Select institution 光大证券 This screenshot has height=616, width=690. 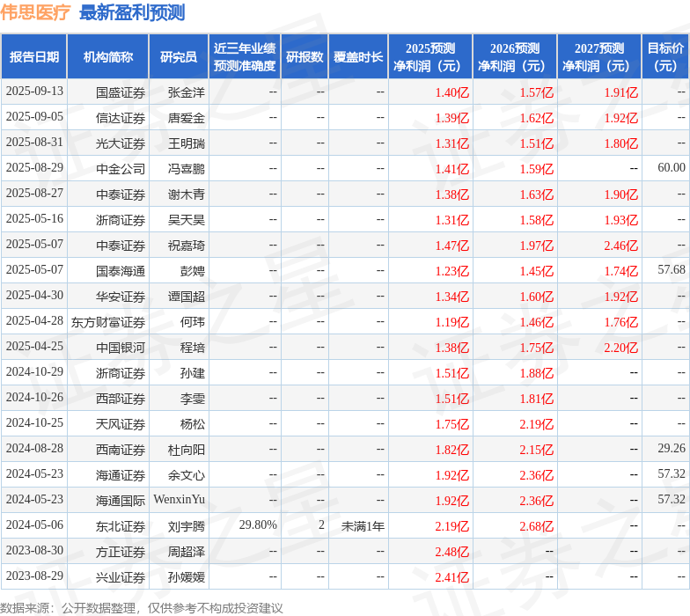pos(121,143)
